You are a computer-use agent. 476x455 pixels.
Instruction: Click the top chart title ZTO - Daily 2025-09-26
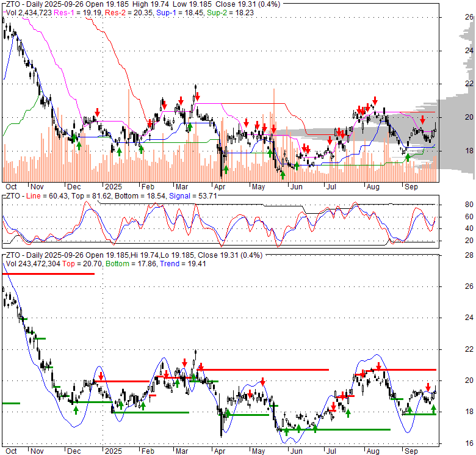pyautogui.click(x=45, y=4)
